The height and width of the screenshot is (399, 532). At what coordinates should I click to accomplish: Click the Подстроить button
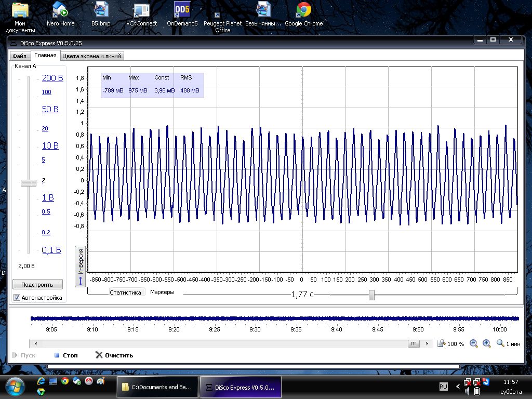click(x=37, y=285)
